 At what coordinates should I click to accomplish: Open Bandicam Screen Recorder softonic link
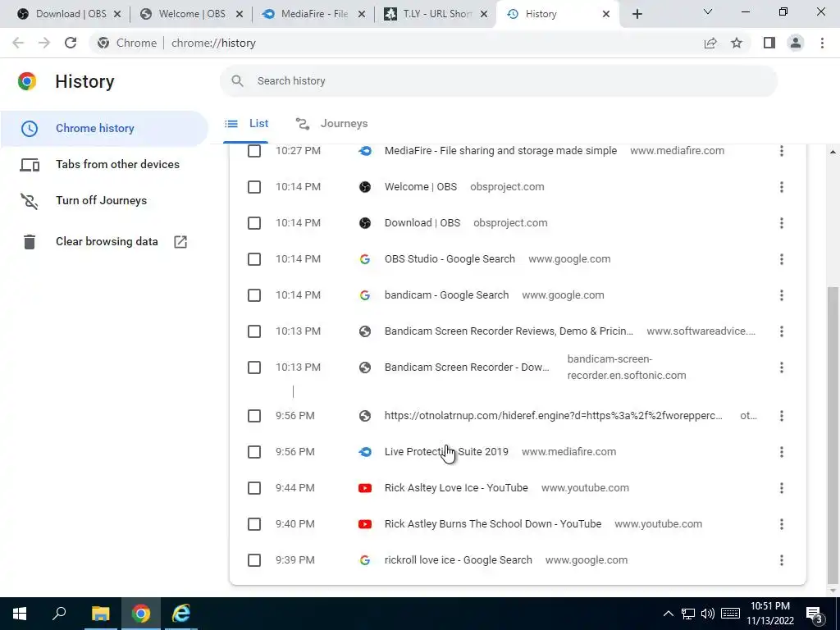click(x=467, y=367)
